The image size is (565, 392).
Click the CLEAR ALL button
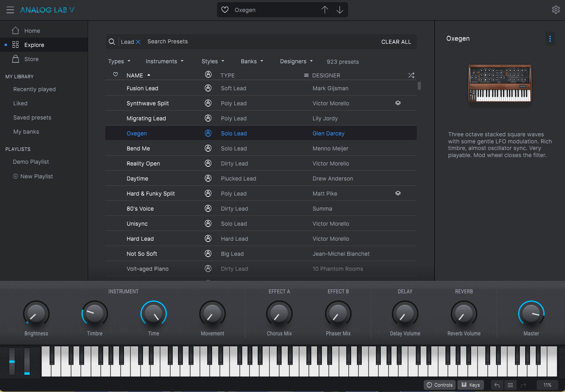[396, 42]
